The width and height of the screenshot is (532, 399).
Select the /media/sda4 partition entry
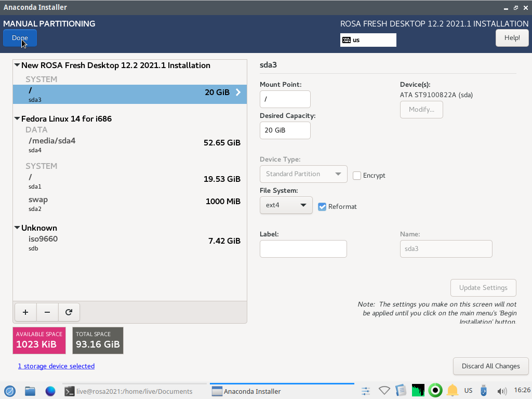tap(130, 145)
